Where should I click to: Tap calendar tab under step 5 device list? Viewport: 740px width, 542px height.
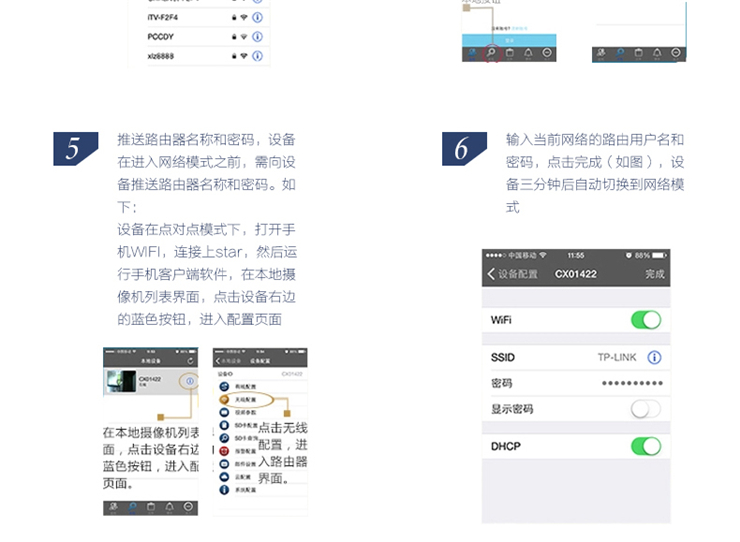(151, 508)
